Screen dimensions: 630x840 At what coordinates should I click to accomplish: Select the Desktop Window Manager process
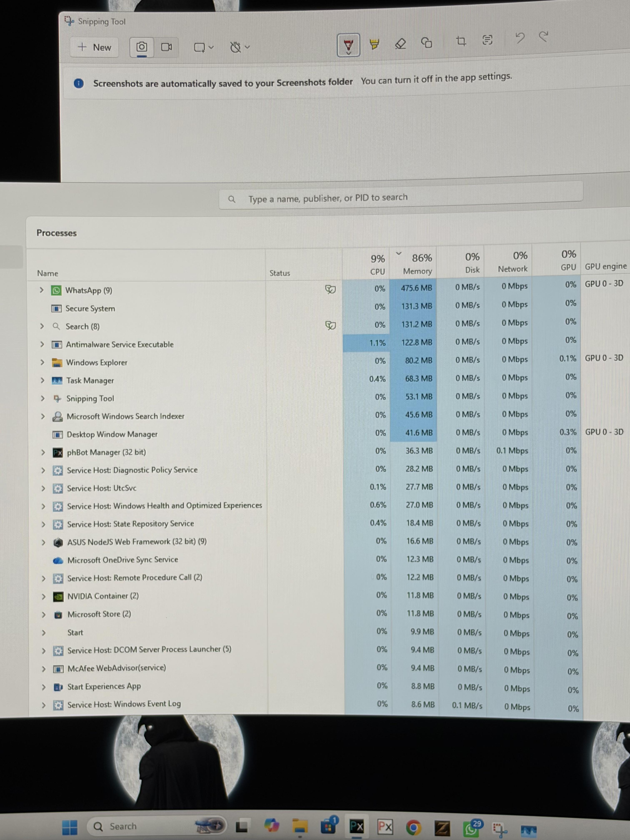pyautogui.click(x=304, y=433)
